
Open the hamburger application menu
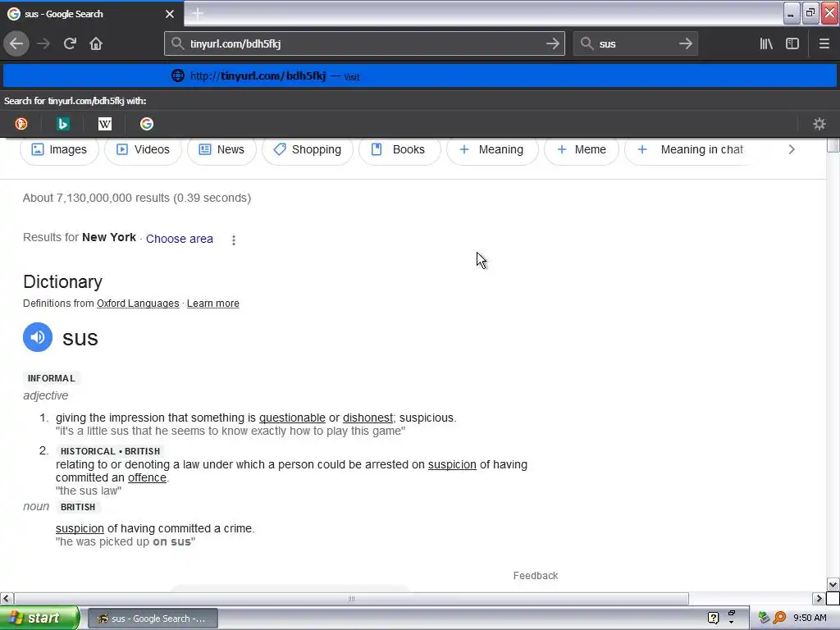tap(824, 44)
